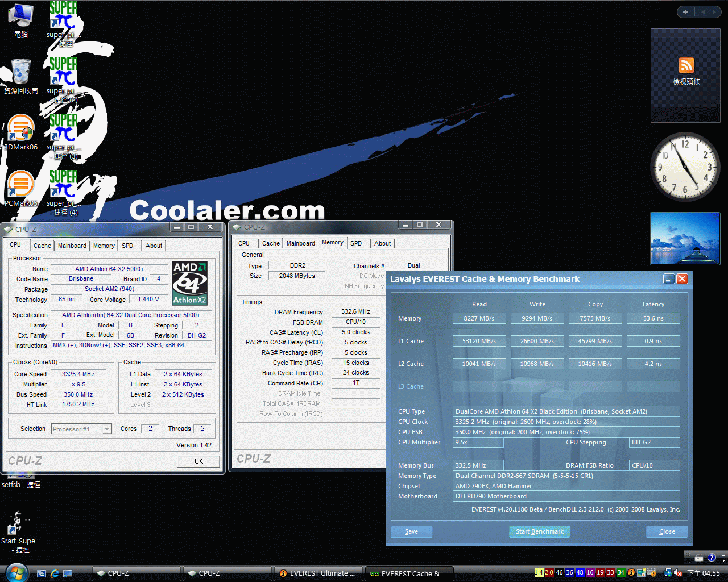Open the 電腦 (Computer) desktop icon
Screen dimensions: 728x582
20,20
